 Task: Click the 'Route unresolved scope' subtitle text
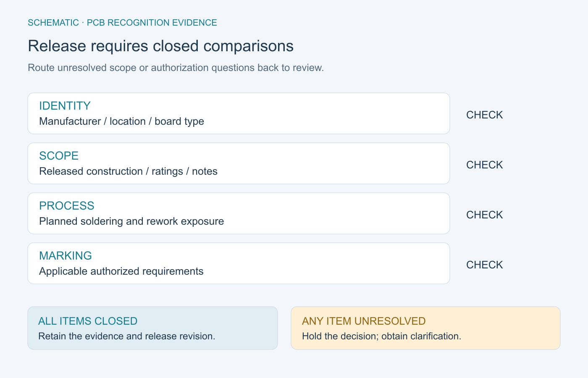click(176, 68)
